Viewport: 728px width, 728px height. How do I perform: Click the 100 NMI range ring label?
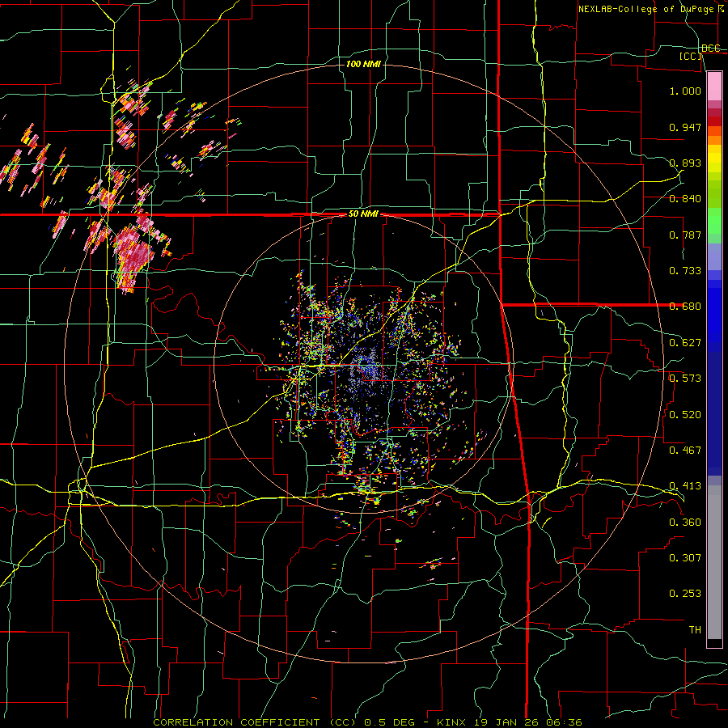tap(363, 64)
